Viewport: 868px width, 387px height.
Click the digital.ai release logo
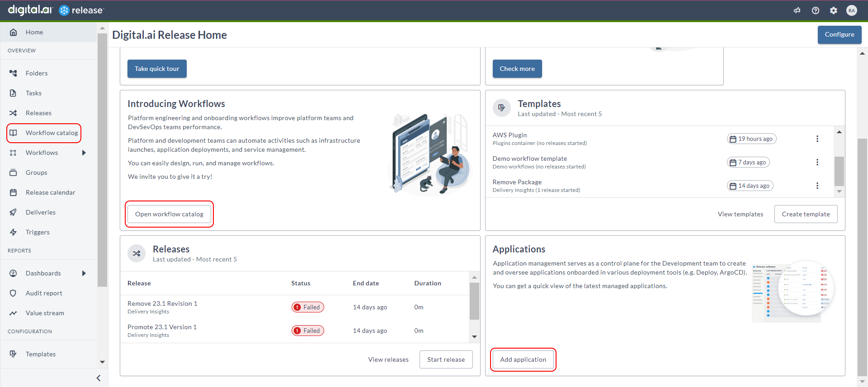click(56, 10)
